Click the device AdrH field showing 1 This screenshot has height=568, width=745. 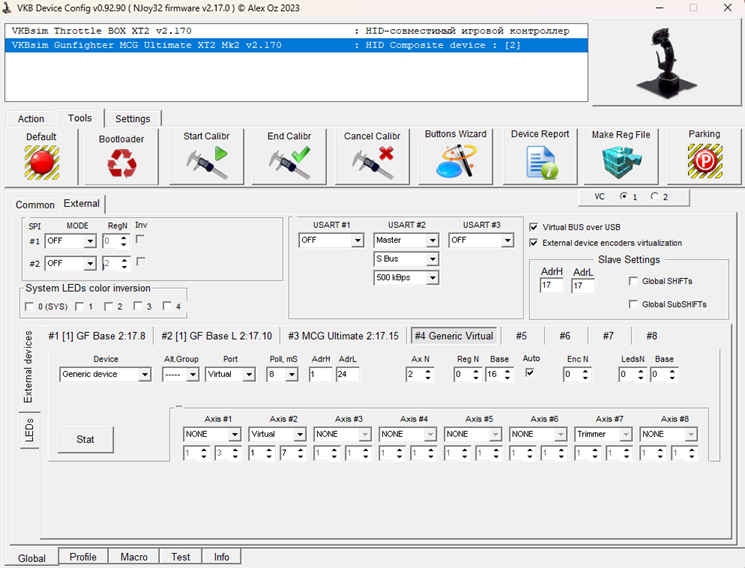(x=320, y=375)
